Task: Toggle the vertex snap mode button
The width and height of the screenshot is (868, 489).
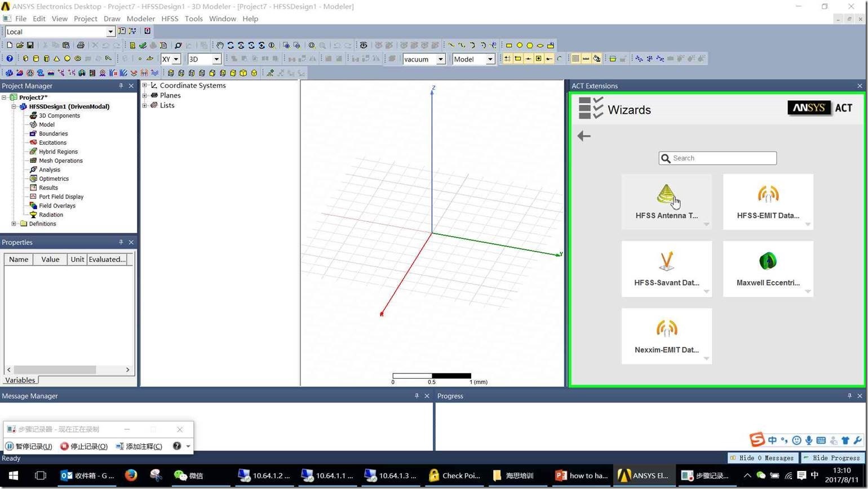Action: (517, 59)
